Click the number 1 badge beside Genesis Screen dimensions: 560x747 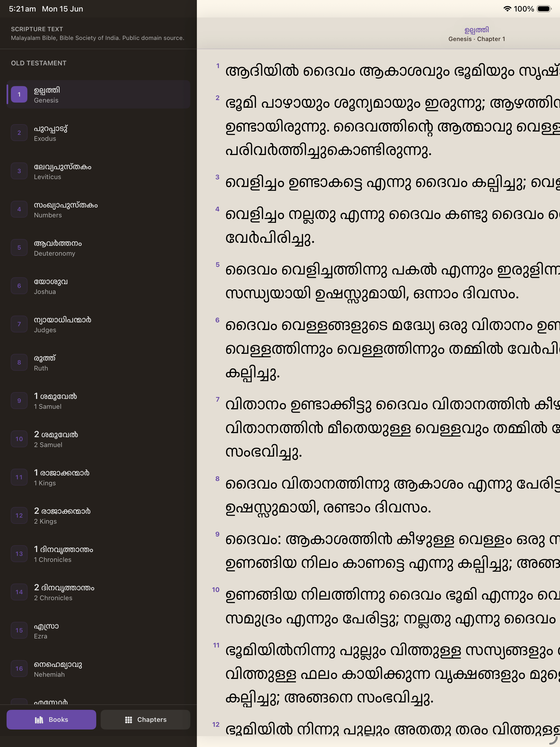19,95
